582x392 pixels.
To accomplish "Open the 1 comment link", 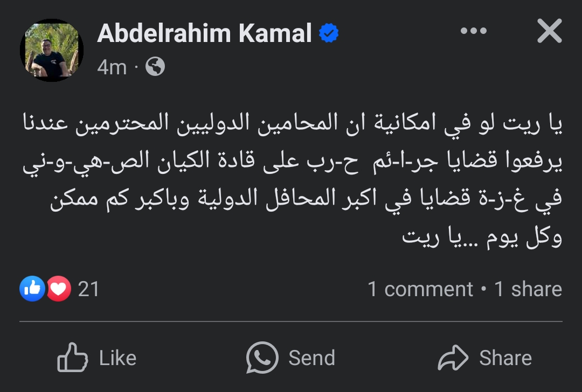I will pyautogui.click(x=420, y=289).
